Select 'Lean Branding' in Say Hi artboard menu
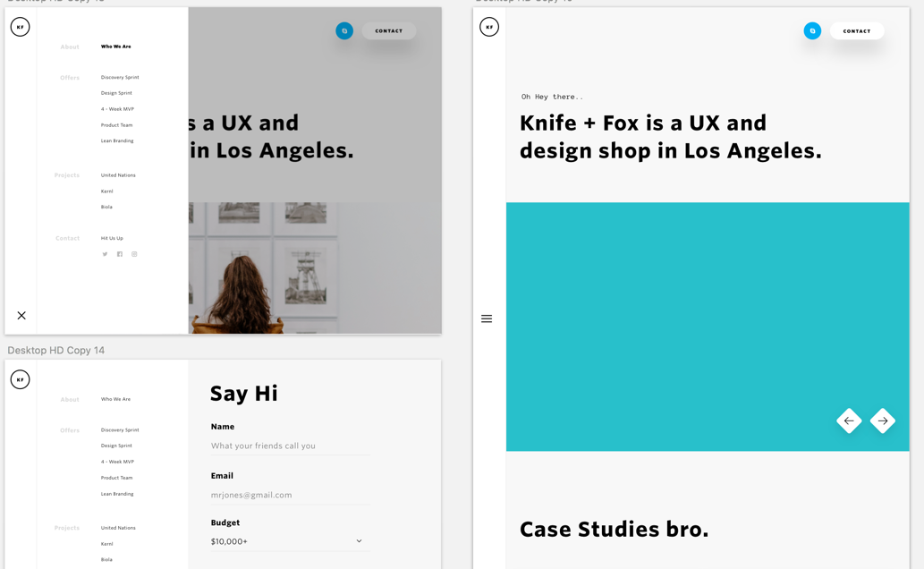 [x=117, y=494]
